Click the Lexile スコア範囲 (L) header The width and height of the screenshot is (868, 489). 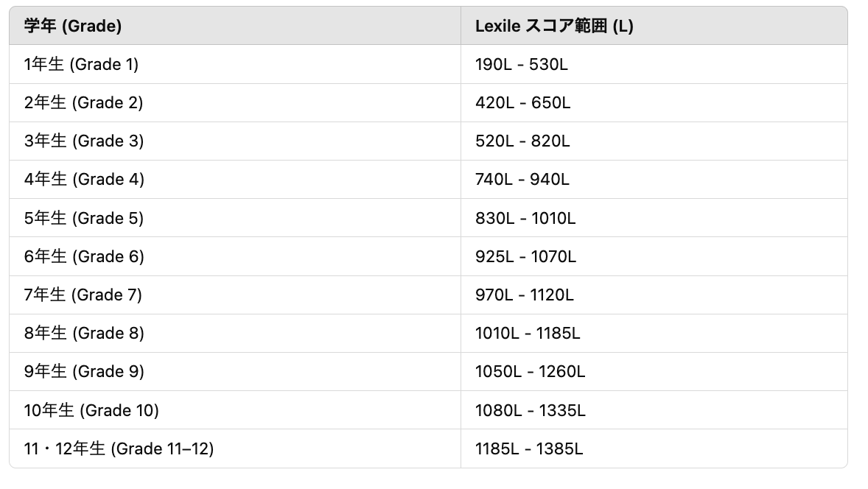click(x=554, y=27)
